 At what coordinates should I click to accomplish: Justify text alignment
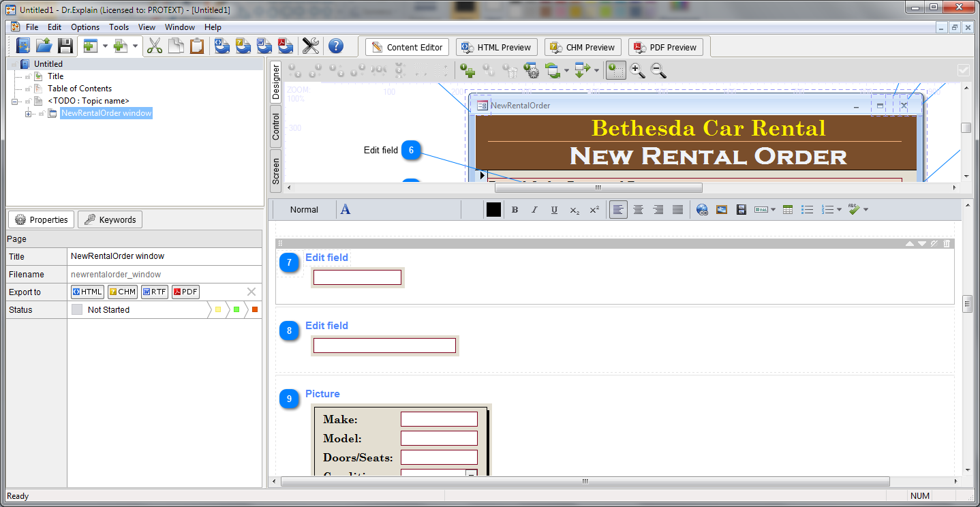677,210
